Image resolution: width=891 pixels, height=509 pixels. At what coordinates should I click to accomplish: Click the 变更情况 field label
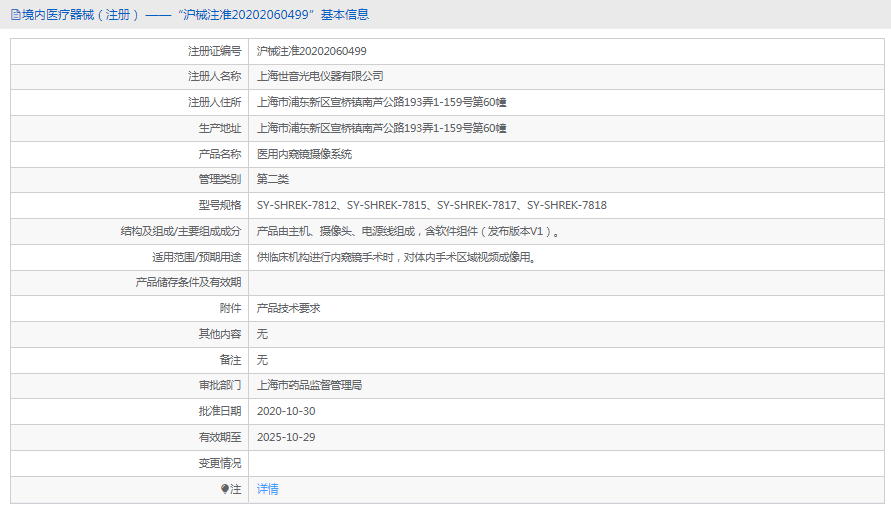219,464
